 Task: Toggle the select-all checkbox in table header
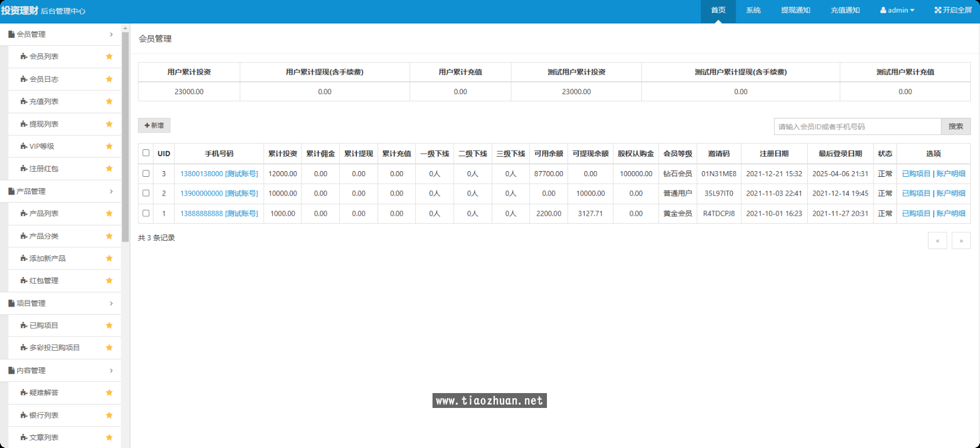146,153
